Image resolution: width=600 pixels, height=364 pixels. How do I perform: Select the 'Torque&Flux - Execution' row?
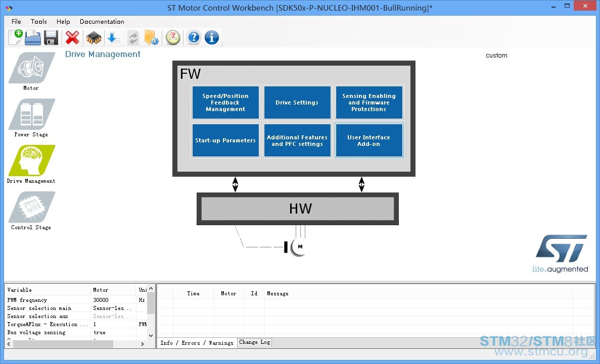76,324
